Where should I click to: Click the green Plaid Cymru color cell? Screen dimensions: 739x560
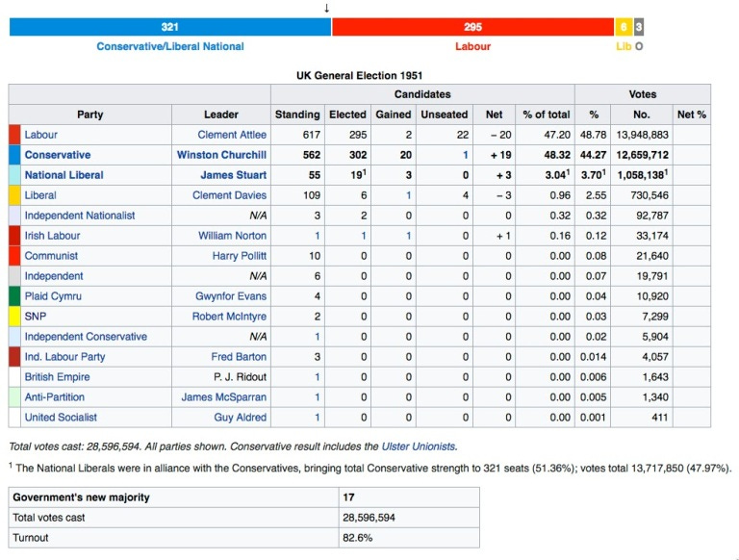point(14,296)
